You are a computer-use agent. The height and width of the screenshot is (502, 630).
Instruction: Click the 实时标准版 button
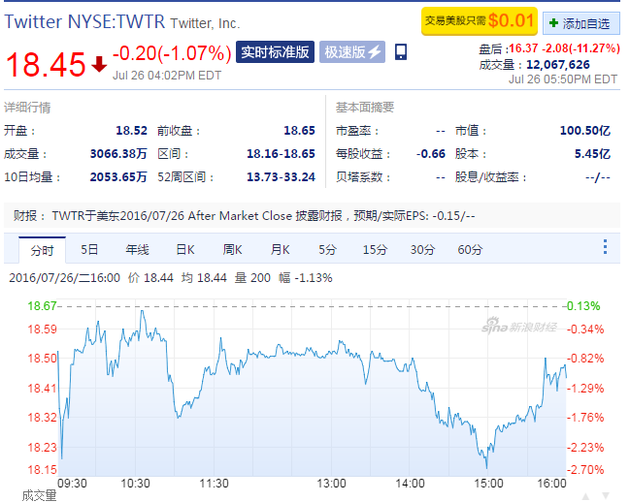coord(275,52)
